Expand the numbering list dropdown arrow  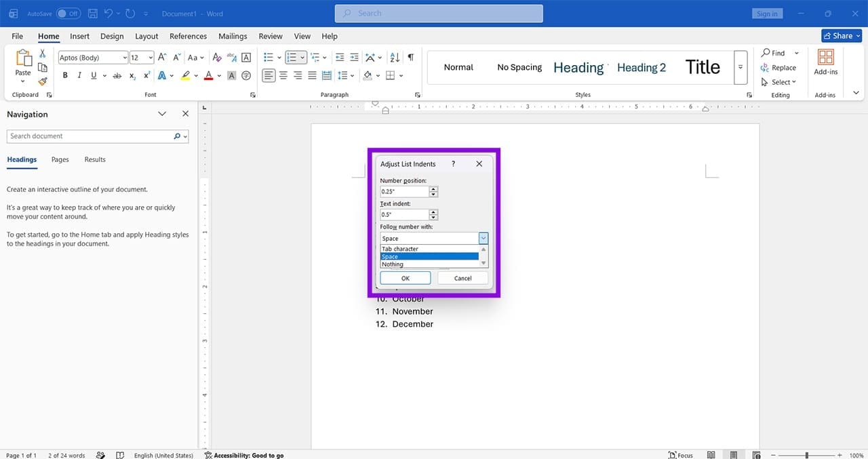[x=302, y=58]
